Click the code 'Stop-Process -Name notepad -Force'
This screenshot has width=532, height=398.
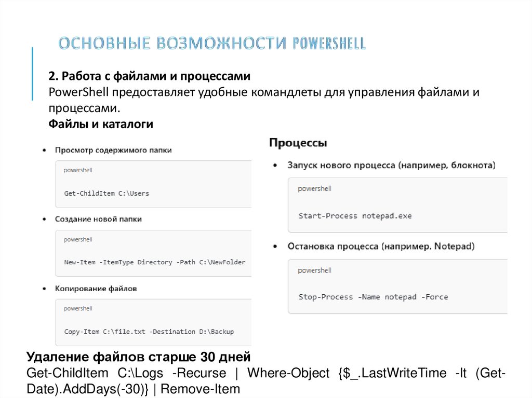coord(373,297)
